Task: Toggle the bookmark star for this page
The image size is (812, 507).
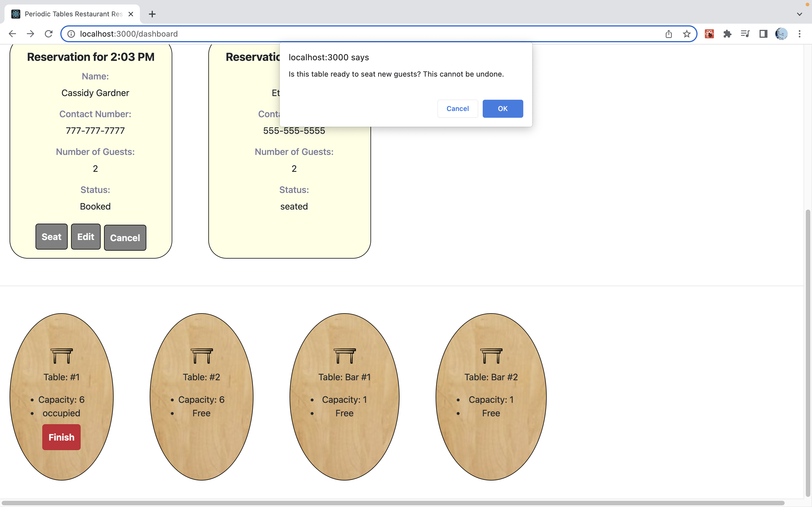Action: 686,34
